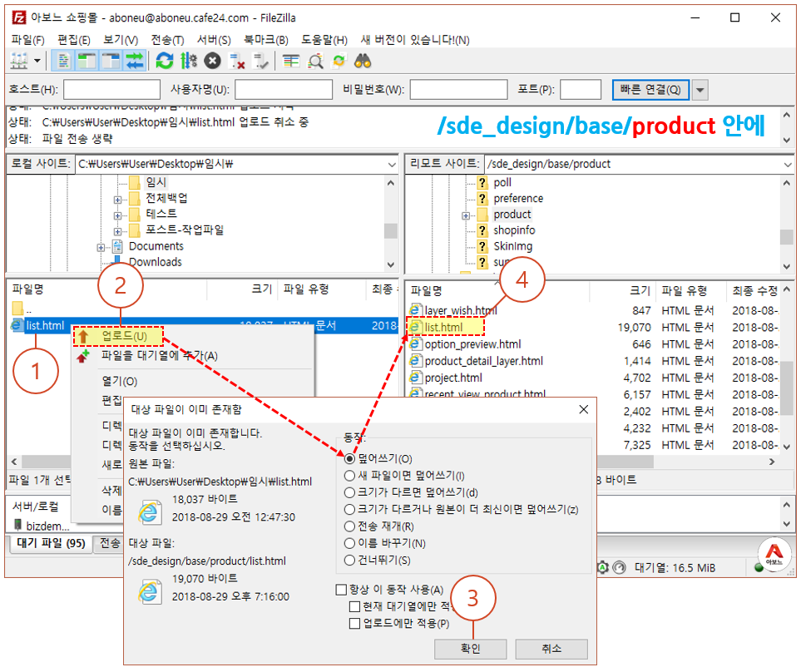Open the 편집(E) menu

pos(73,40)
